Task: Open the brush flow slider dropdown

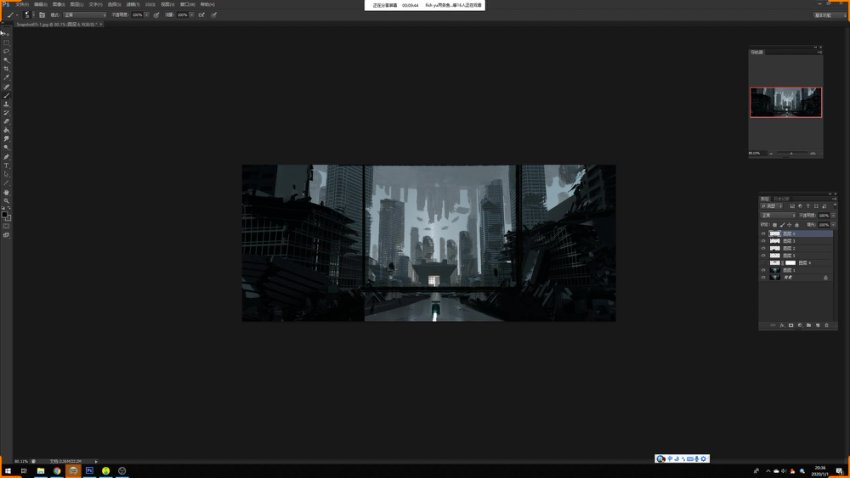Action: click(x=192, y=15)
